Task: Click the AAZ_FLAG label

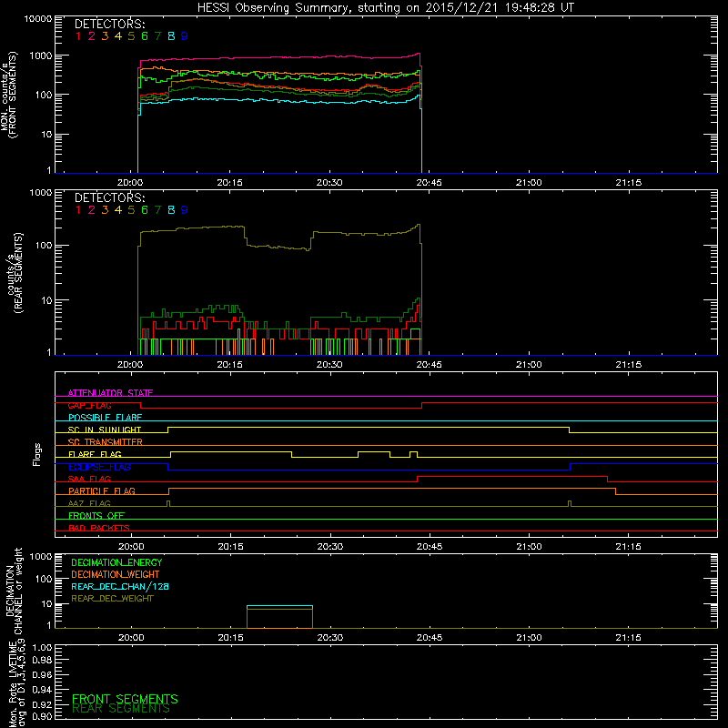Action: (89, 503)
